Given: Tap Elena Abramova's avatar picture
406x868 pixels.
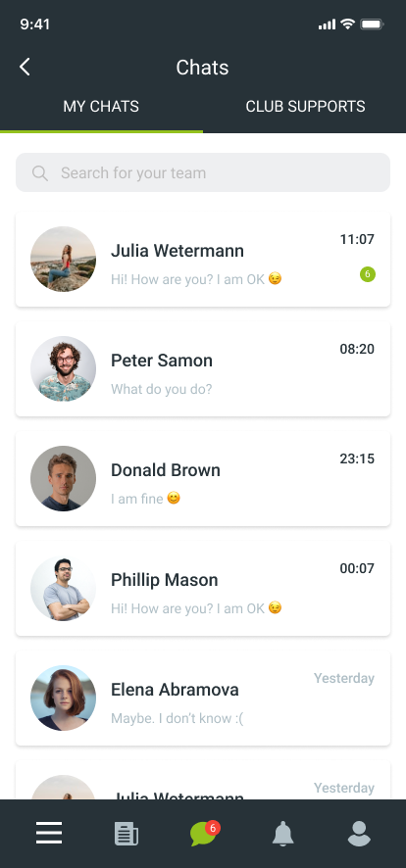Looking at the screenshot, I should pyautogui.click(x=63, y=698).
